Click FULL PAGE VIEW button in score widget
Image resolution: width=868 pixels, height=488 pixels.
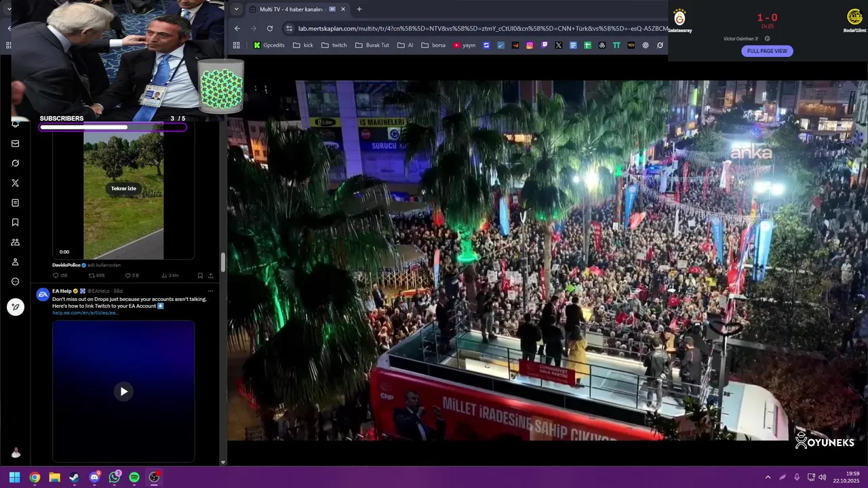767,51
